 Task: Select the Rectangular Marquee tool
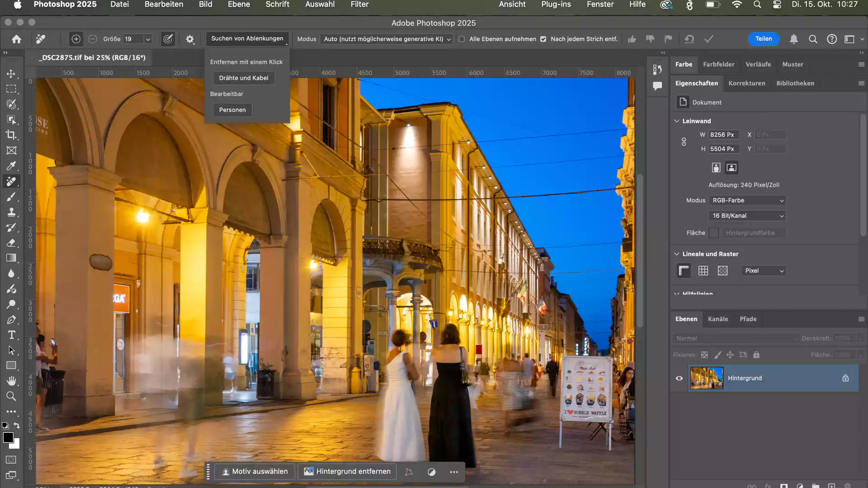point(11,89)
